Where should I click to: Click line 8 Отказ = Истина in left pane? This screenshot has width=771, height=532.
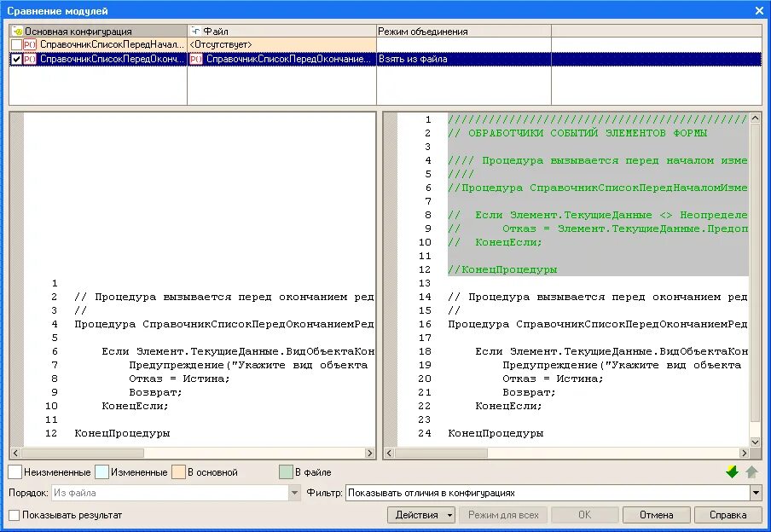point(179,379)
